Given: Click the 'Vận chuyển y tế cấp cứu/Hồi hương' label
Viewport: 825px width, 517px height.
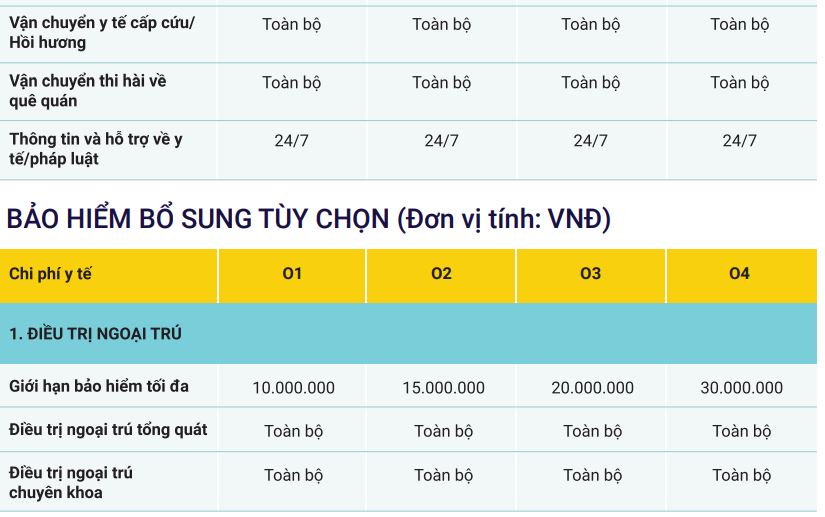Looking at the screenshot, I should click(x=102, y=33).
